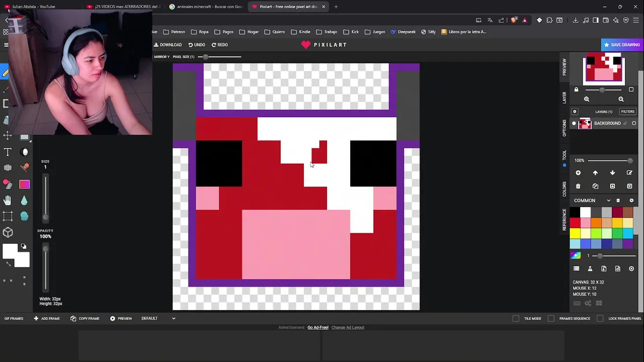
Task: Switch to the Reference side tab
Action: tap(565, 220)
